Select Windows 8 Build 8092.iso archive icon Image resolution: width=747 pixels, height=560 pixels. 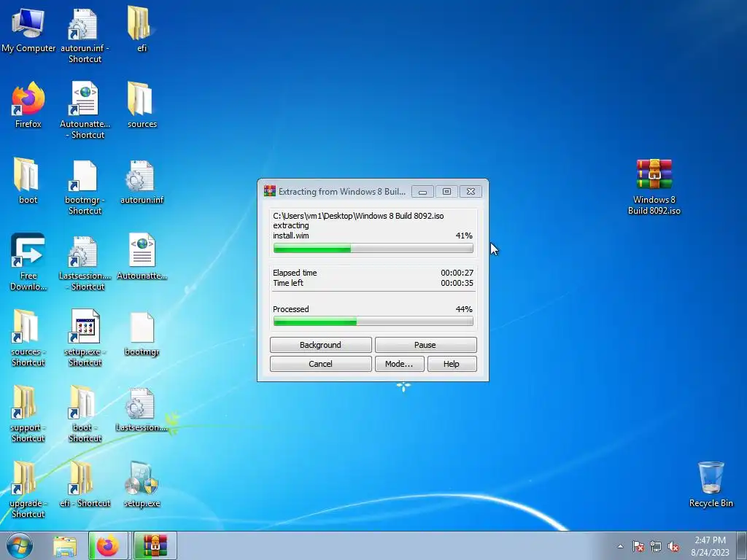[x=654, y=187]
